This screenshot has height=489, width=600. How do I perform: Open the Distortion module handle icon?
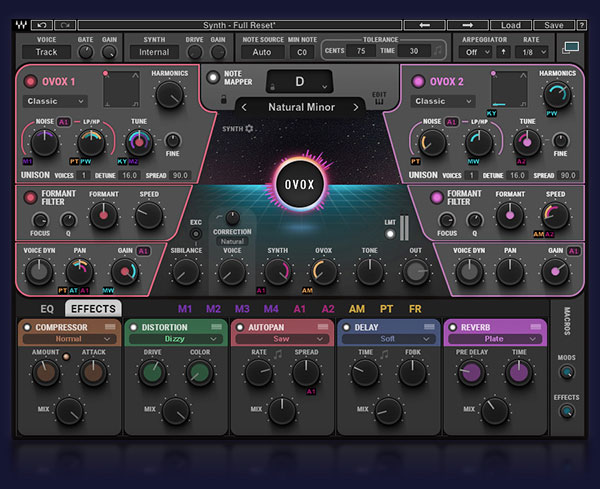(217, 326)
